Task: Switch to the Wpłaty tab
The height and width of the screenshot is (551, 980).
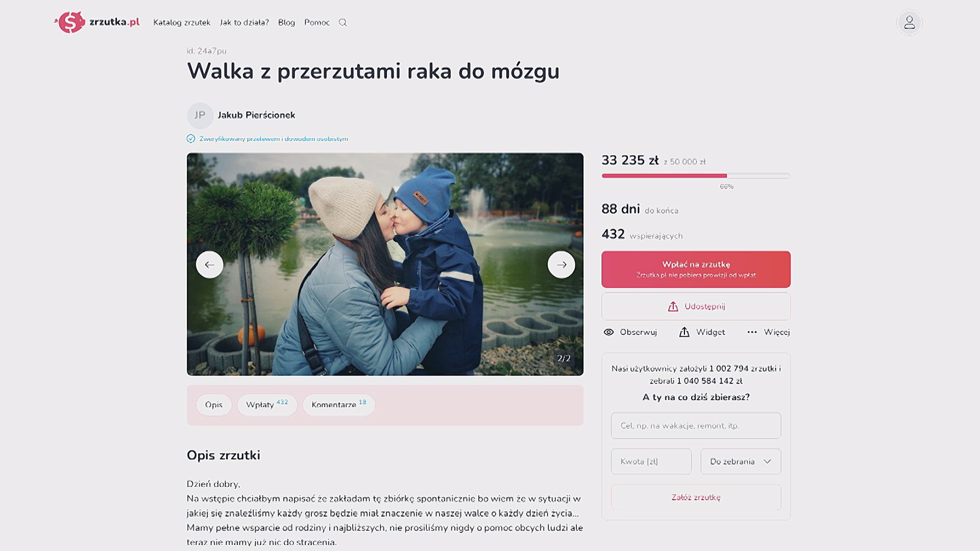Action: (266, 405)
